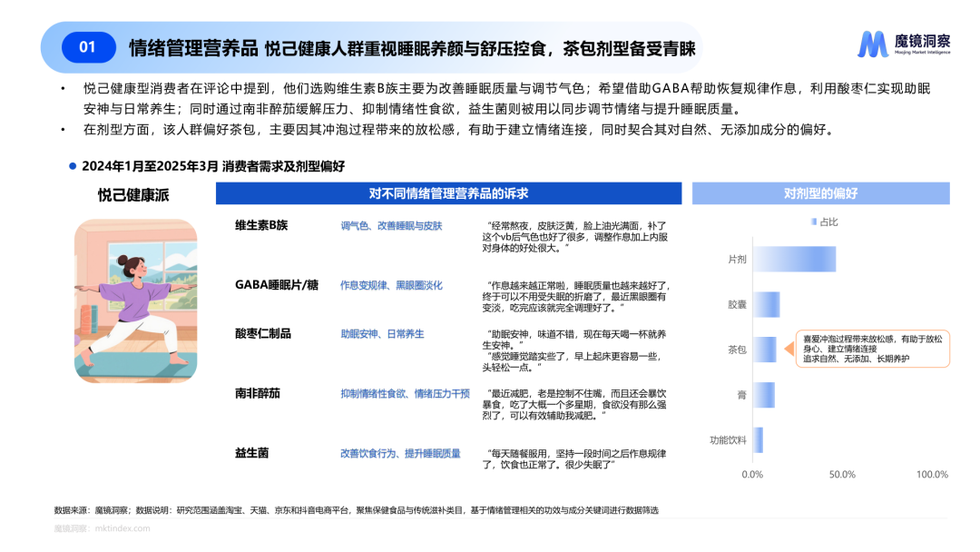Click the 占比 legend color marker

(813, 221)
